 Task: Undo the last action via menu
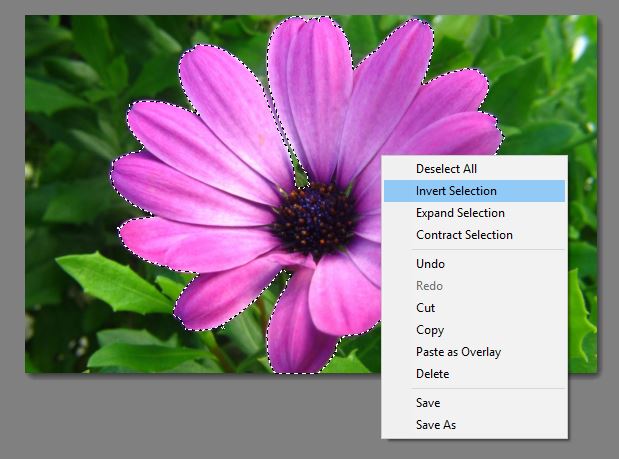coord(474,264)
